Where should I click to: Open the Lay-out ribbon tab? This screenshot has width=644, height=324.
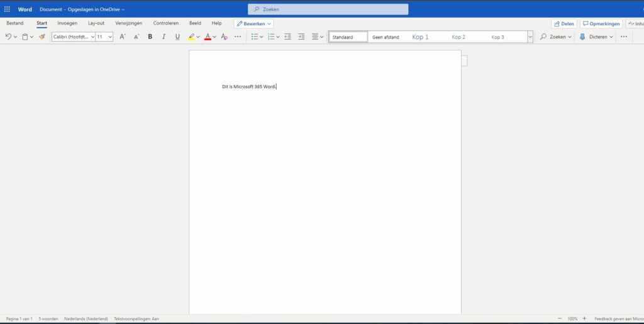(96, 23)
